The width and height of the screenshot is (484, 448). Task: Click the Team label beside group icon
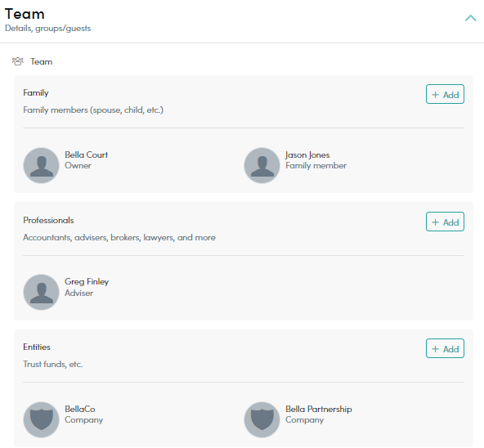42,62
